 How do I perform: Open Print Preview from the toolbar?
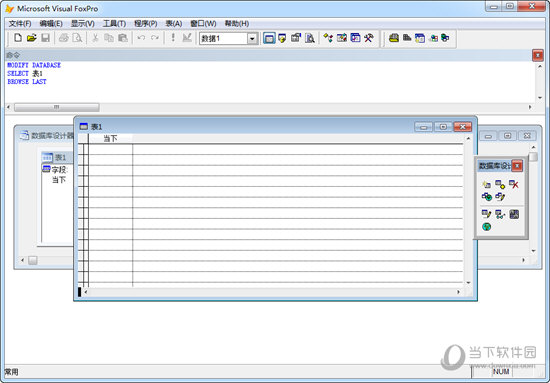(x=77, y=38)
